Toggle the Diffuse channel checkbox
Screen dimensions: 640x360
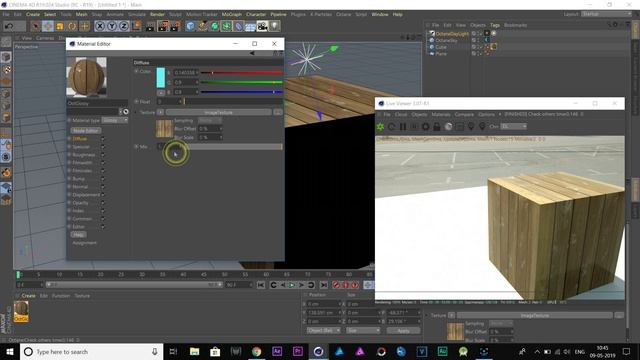103,139
